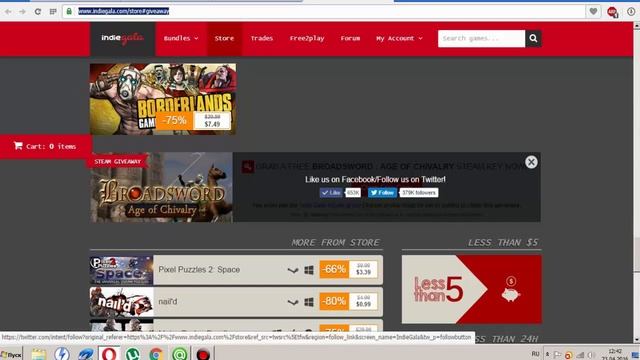Click the magnifier search button

(x=533, y=38)
